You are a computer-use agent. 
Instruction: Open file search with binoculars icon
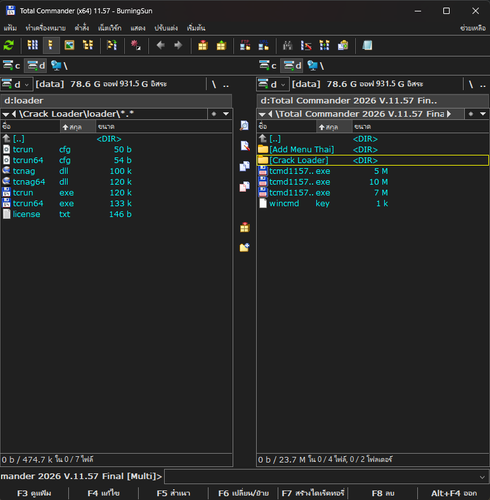[x=287, y=45]
